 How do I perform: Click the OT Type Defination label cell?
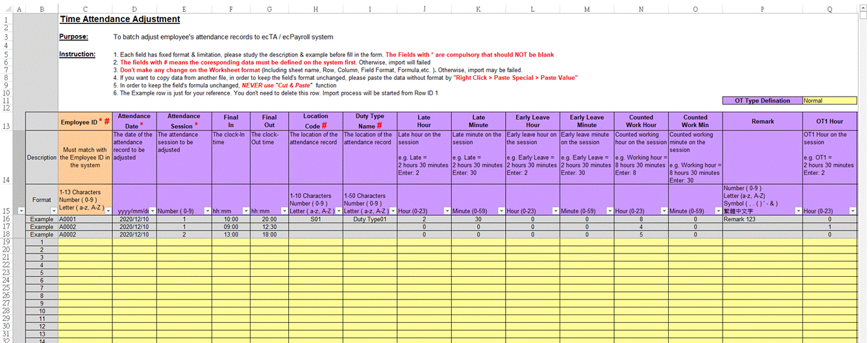[x=762, y=101]
